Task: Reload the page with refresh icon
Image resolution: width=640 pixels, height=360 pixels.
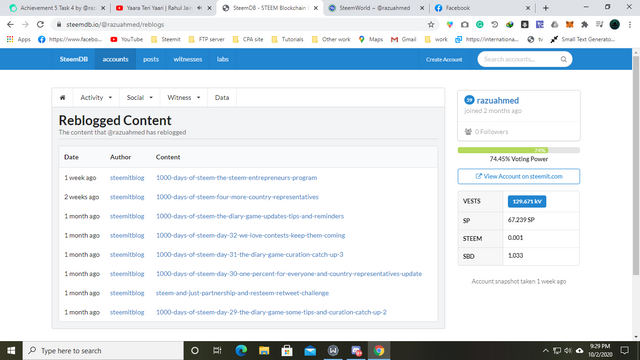Action: [x=40, y=24]
